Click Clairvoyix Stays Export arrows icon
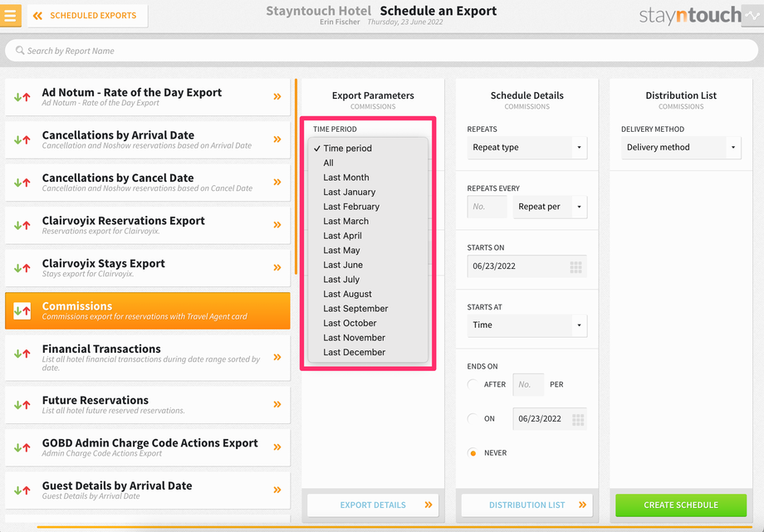 22,268
